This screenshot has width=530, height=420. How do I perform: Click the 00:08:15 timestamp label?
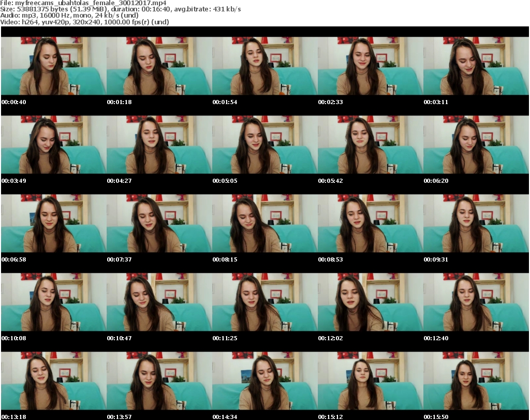(x=225, y=259)
